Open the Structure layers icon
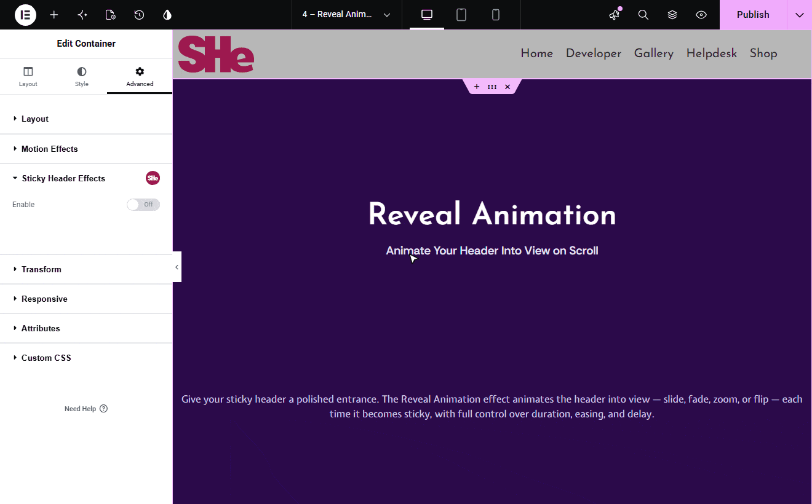Viewport: 812px width, 504px height. pos(672,15)
